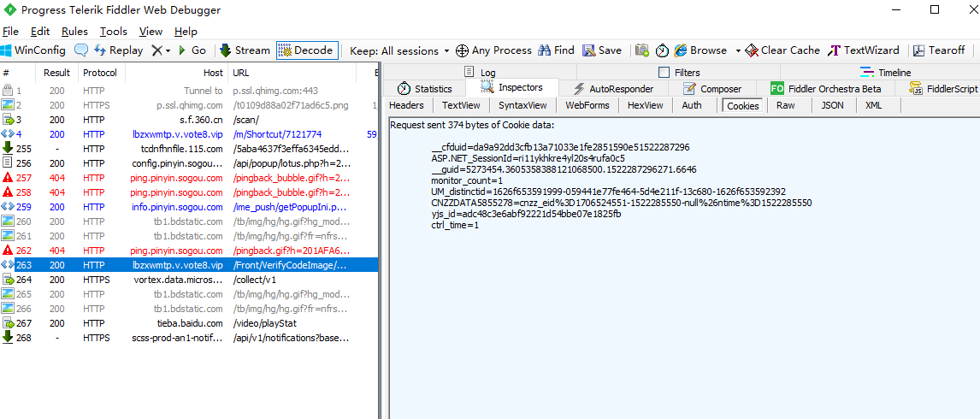Switch to the Log tab
The width and height of the screenshot is (980, 419).
point(480,73)
